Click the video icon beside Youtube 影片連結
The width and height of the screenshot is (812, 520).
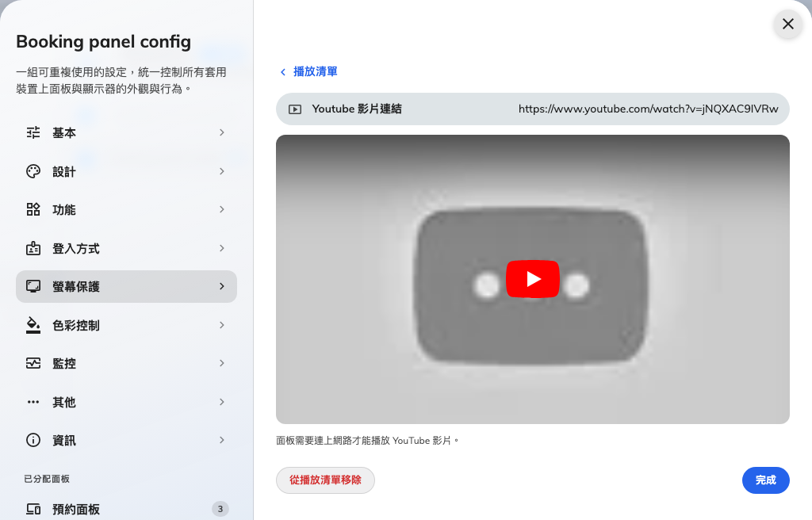[295, 109]
